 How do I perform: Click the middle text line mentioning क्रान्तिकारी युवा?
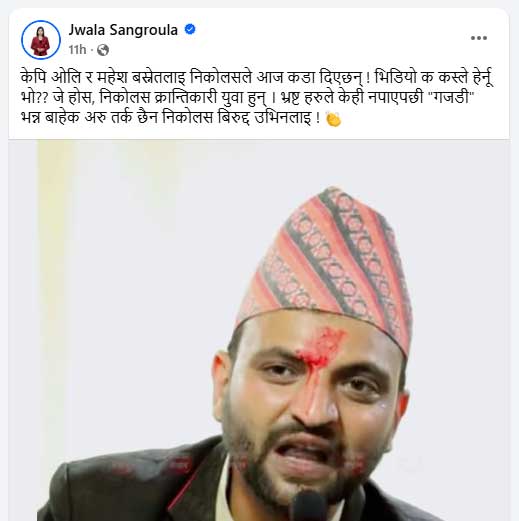click(x=247, y=98)
